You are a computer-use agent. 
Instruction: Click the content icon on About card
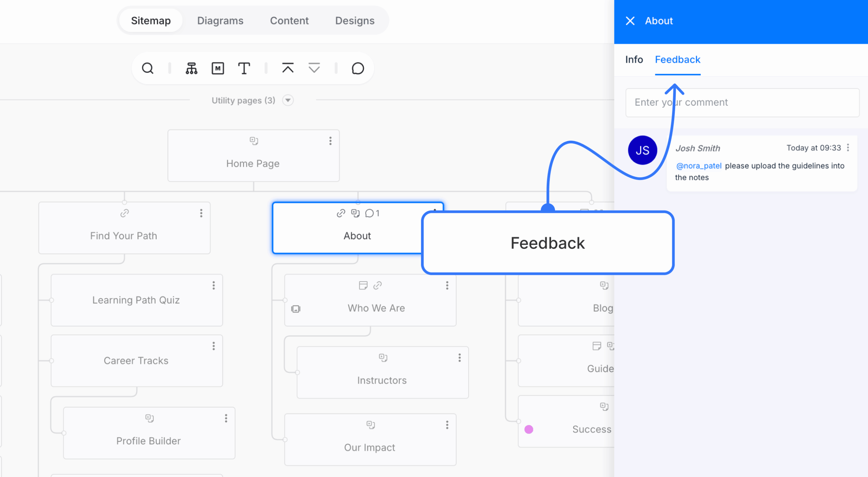355,213
